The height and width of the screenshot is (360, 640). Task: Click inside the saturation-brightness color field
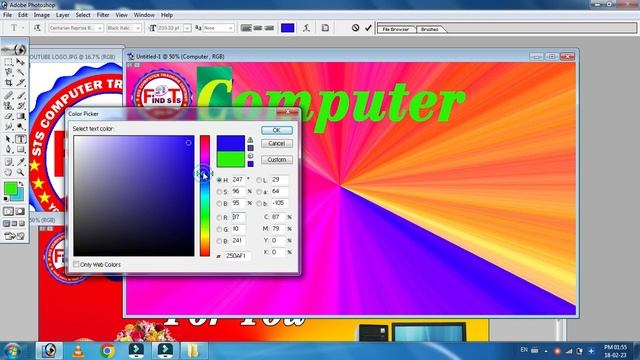(134, 196)
